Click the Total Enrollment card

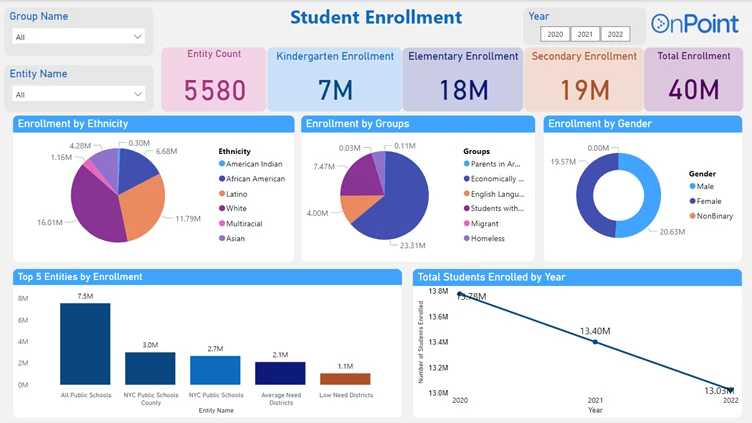click(x=693, y=80)
